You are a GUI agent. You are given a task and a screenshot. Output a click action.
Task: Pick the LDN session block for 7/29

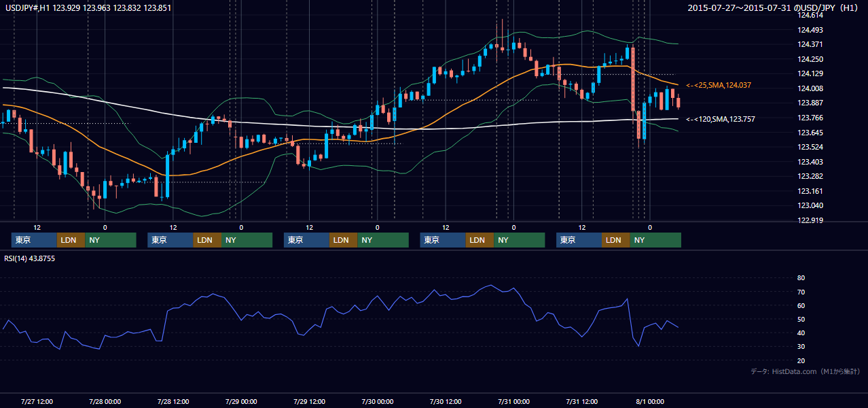(x=343, y=240)
